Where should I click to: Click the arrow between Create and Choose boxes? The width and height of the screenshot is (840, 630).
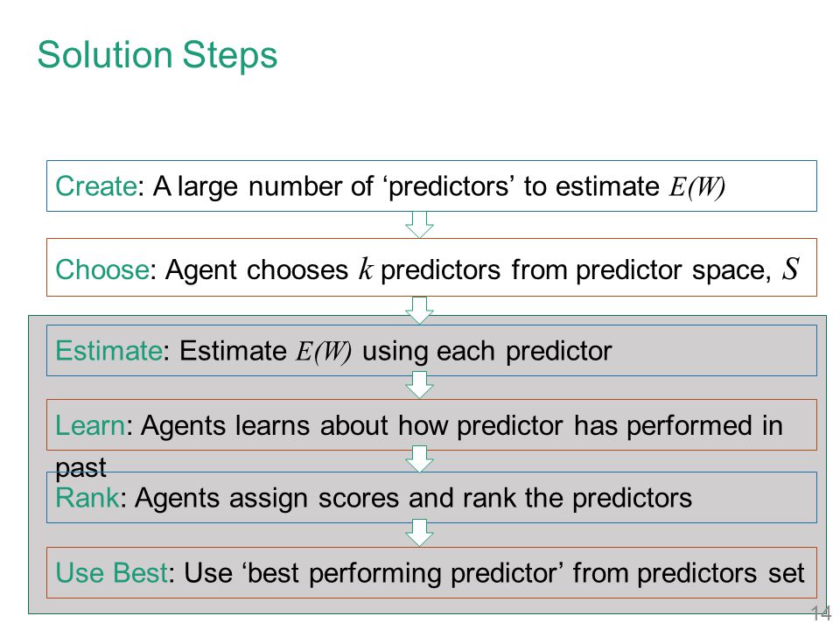[x=419, y=225]
